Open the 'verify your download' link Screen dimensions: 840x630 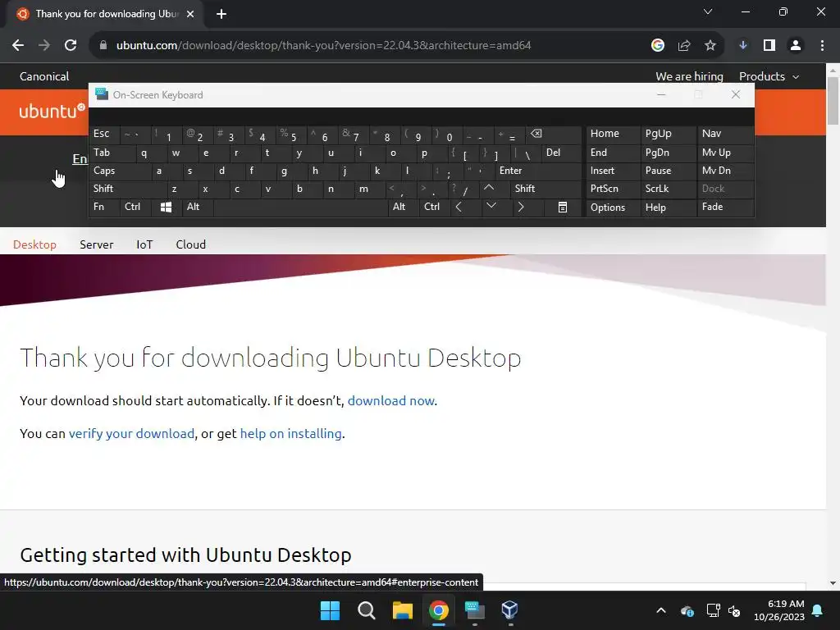click(x=132, y=434)
